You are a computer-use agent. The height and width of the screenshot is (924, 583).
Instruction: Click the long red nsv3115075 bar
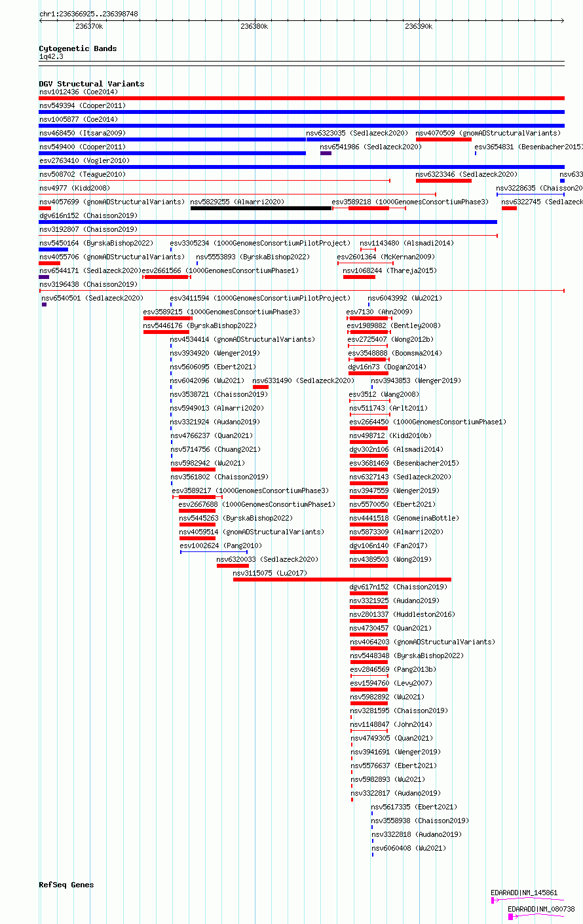pos(342,580)
